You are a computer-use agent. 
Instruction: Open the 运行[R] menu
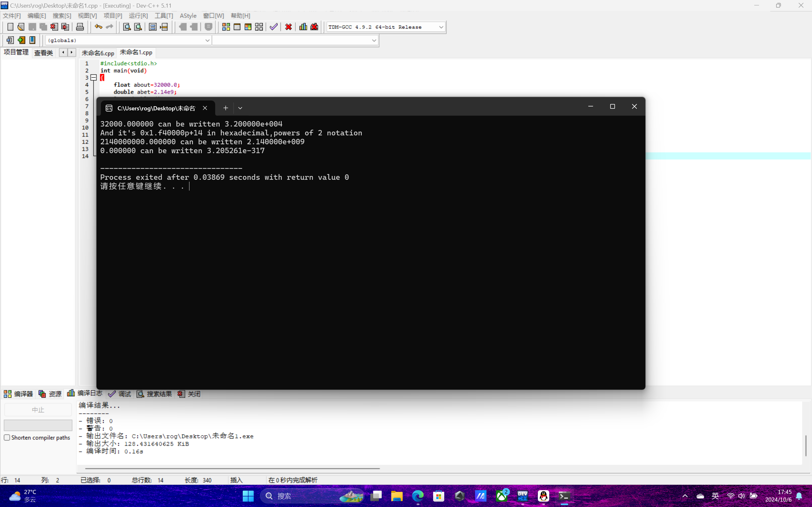(138, 16)
